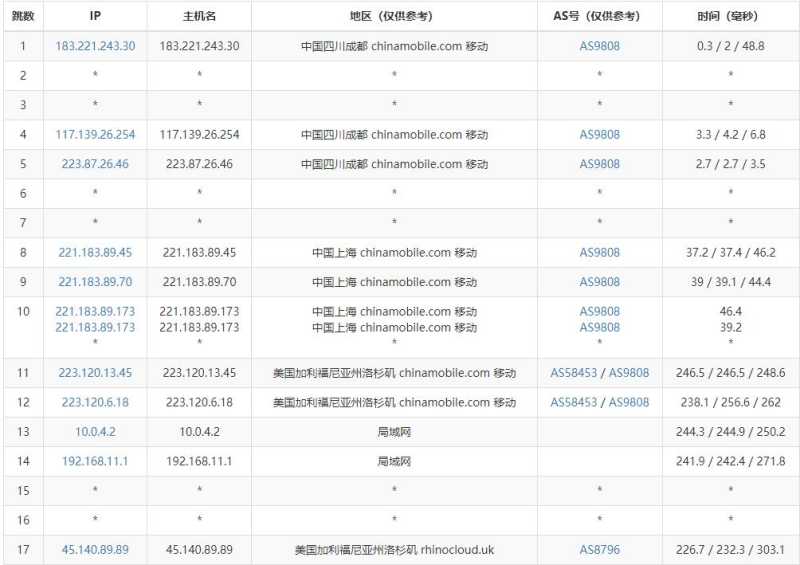
Task: Click region text in hop 8 row
Action: [x=394, y=253]
